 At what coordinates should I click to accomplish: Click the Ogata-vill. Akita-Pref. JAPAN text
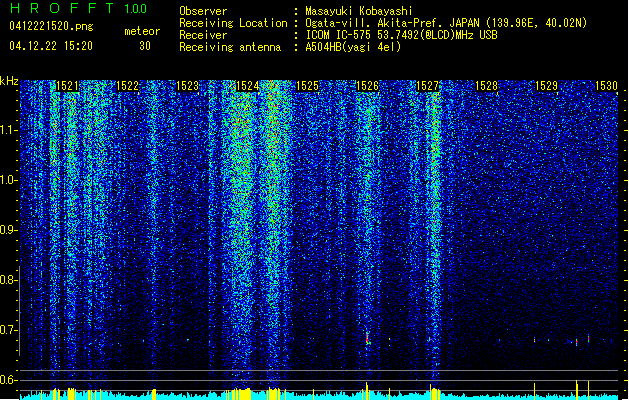tap(392, 23)
